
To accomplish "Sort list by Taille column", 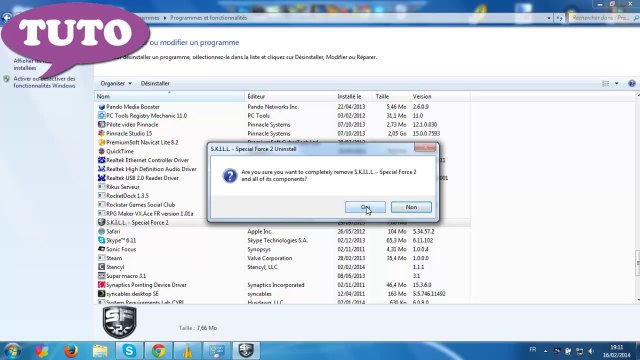I will click(x=392, y=96).
